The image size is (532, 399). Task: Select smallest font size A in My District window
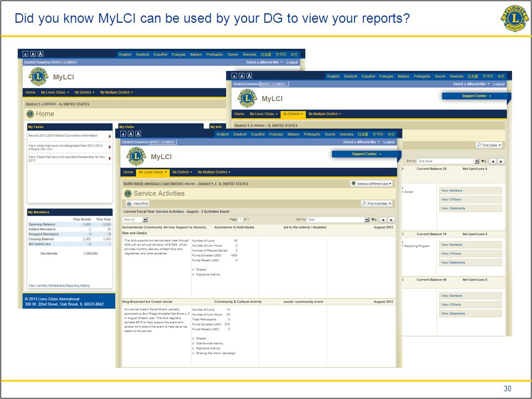(234, 76)
